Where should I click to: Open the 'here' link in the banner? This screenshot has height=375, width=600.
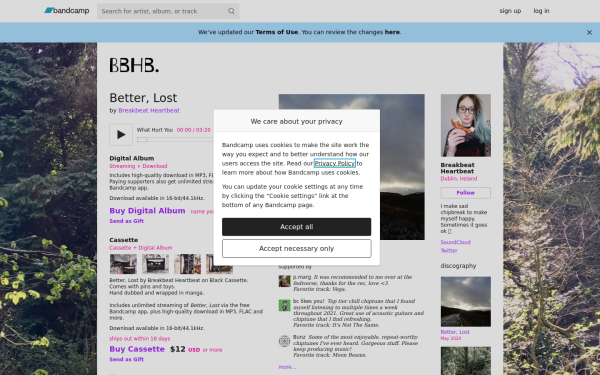pos(392,32)
